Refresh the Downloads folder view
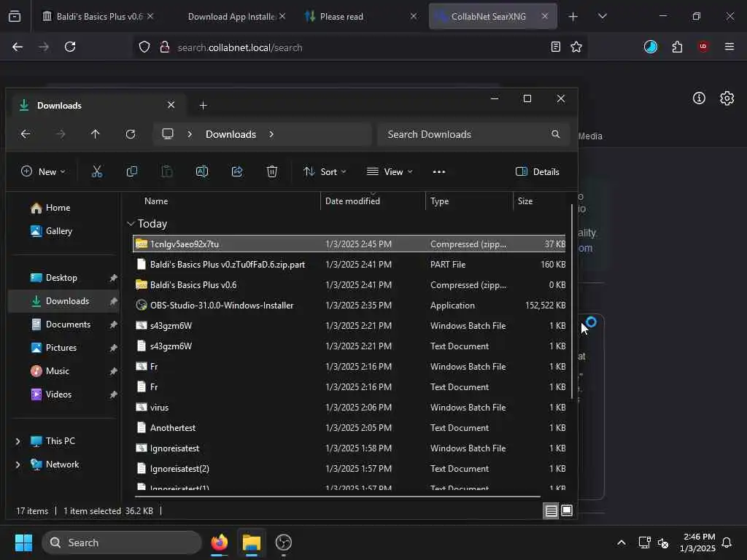Viewport: 747px width, 560px height. 130,134
